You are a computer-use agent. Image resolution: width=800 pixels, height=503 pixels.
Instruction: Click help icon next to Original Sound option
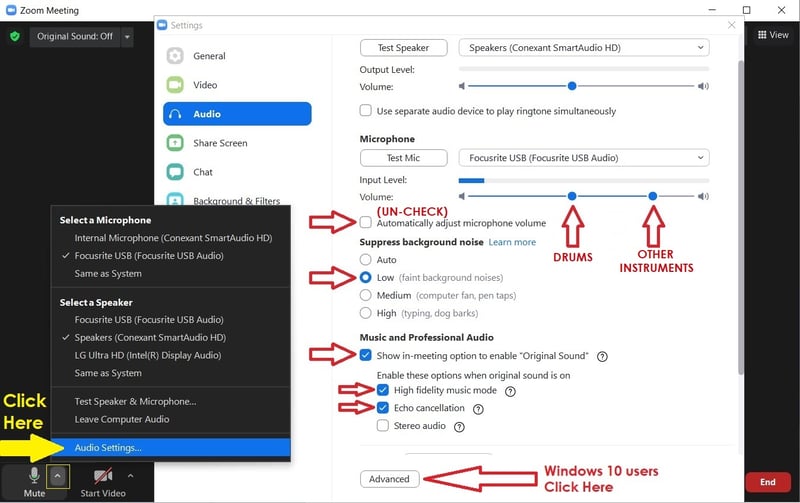tap(602, 357)
